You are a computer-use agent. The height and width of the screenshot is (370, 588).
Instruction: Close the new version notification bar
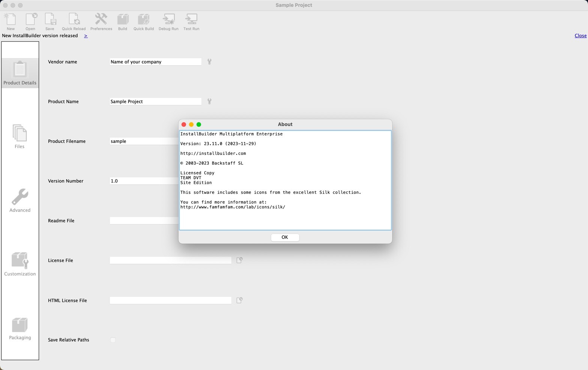pyautogui.click(x=580, y=36)
